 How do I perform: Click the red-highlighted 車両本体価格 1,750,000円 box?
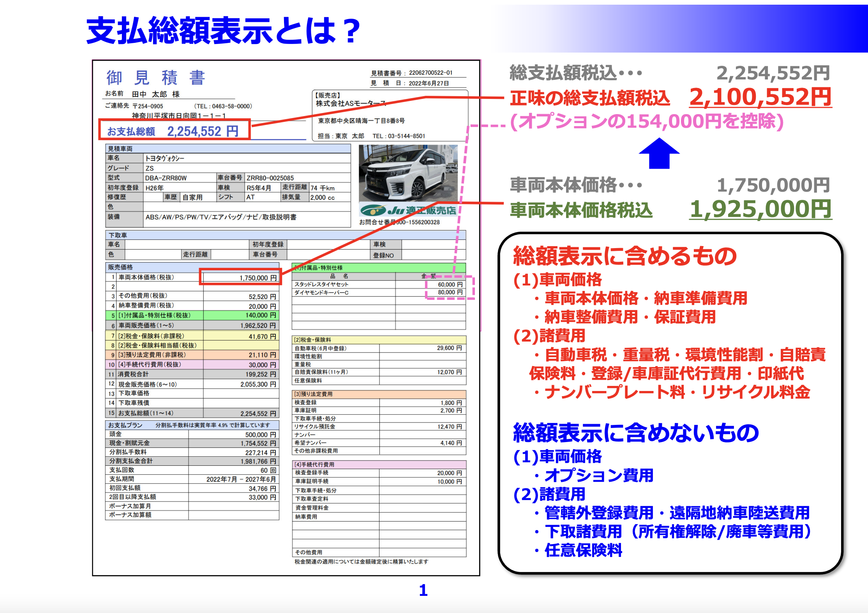240,277
